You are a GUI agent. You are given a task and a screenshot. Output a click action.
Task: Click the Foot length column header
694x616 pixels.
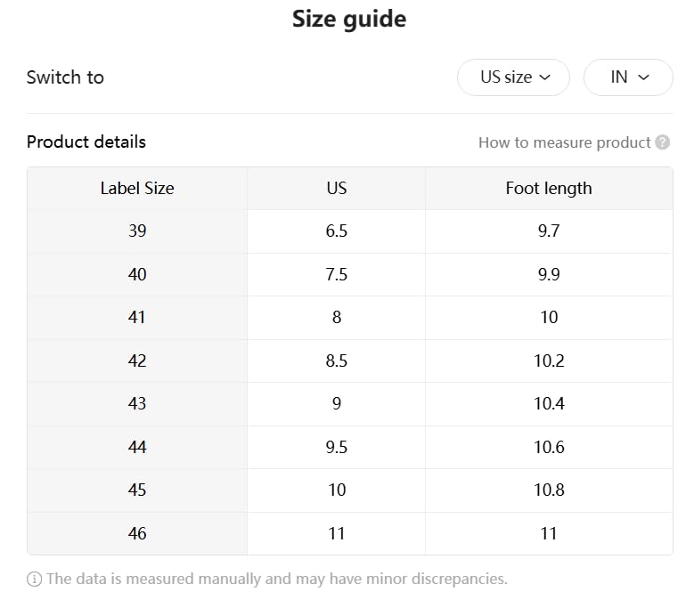[548, 189]
